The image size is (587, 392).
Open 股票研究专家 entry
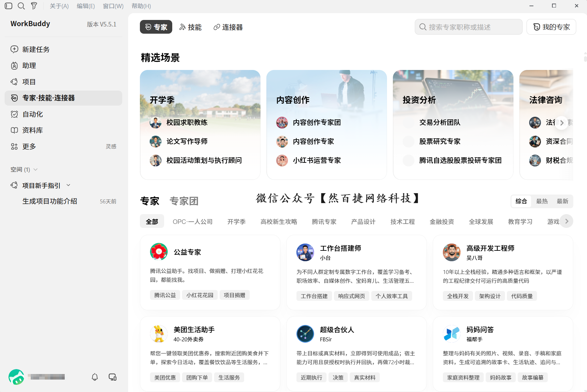click(440, 142)
